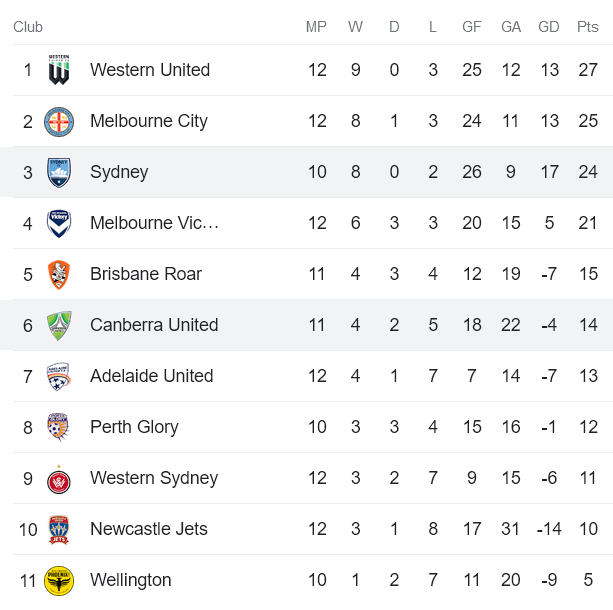The image size is (613, 610).
Task: Open the Wellington team name link
Action: coord(131,580)
